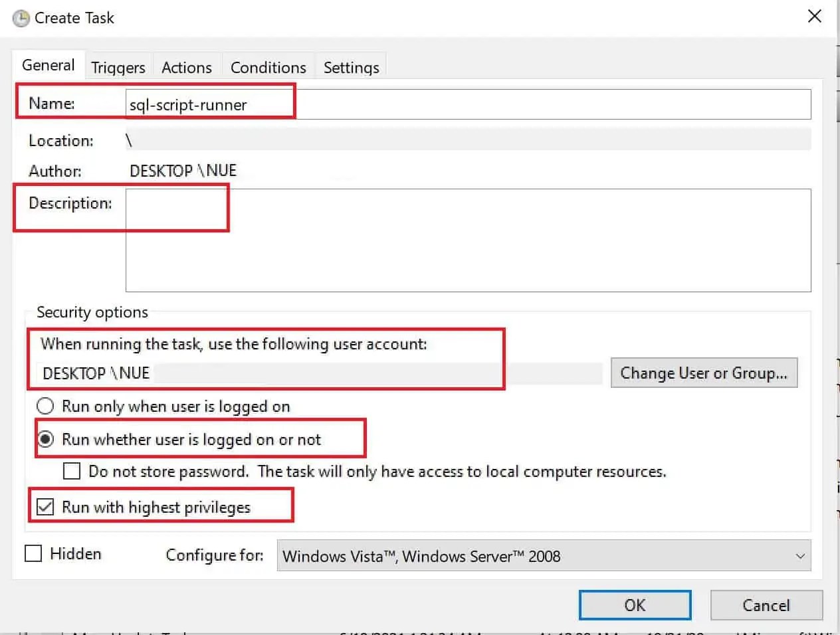Screen dimensions: 840x635
Task: Check "Do not store password" option
Action: 71,471
